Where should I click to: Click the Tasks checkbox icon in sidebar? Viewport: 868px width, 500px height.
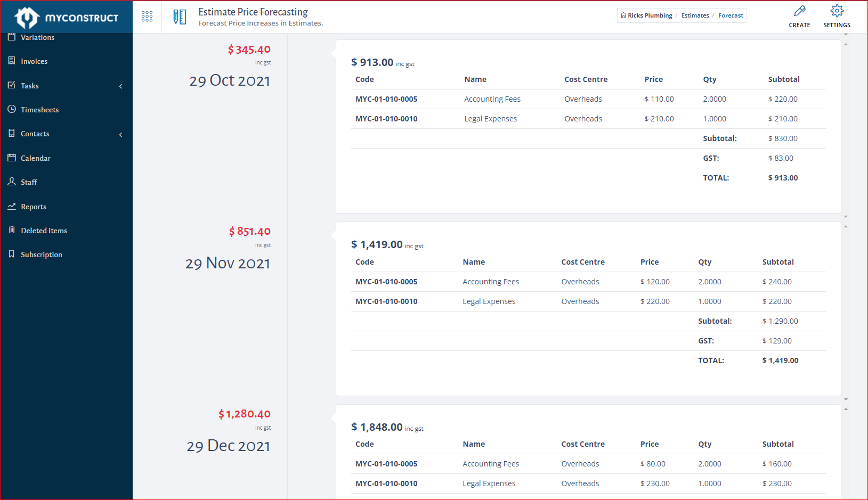point(12,85)
